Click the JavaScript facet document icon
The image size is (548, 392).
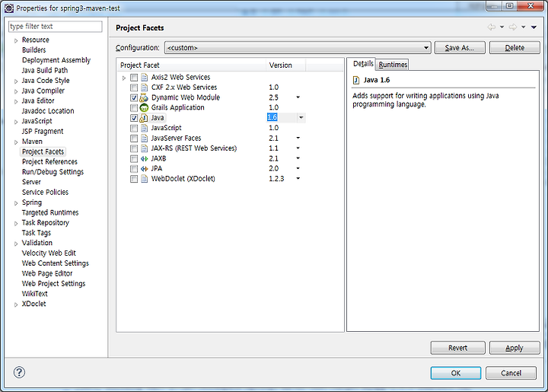click(x=144, y=128)
